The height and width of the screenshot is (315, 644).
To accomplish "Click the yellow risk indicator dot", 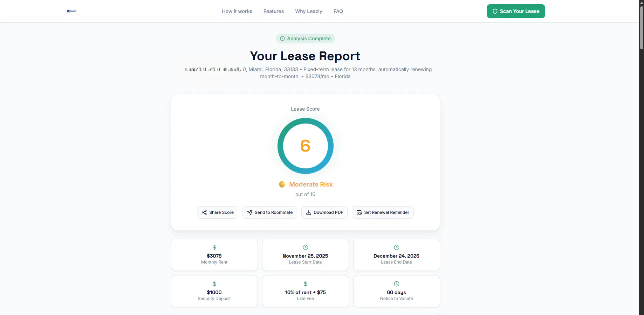I will click(282, 184).
